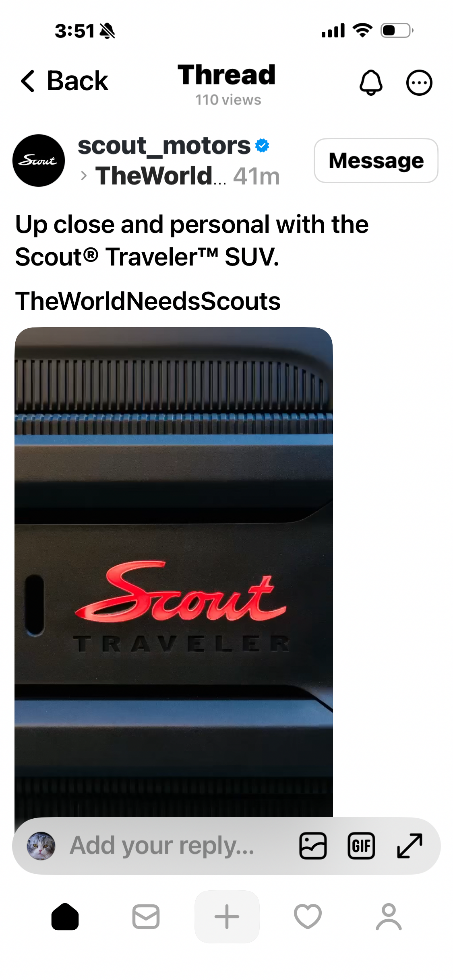Attach a photo to the reply
The height and width of the screenshot is (980, 453).
313,846
